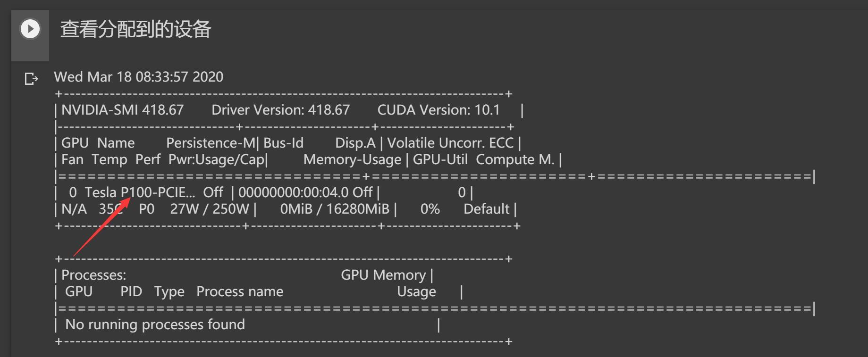This screenshot has height=357, width=868.
Task: Click the Process name column header
Action: pyautogui.click(x=240, y=291)
